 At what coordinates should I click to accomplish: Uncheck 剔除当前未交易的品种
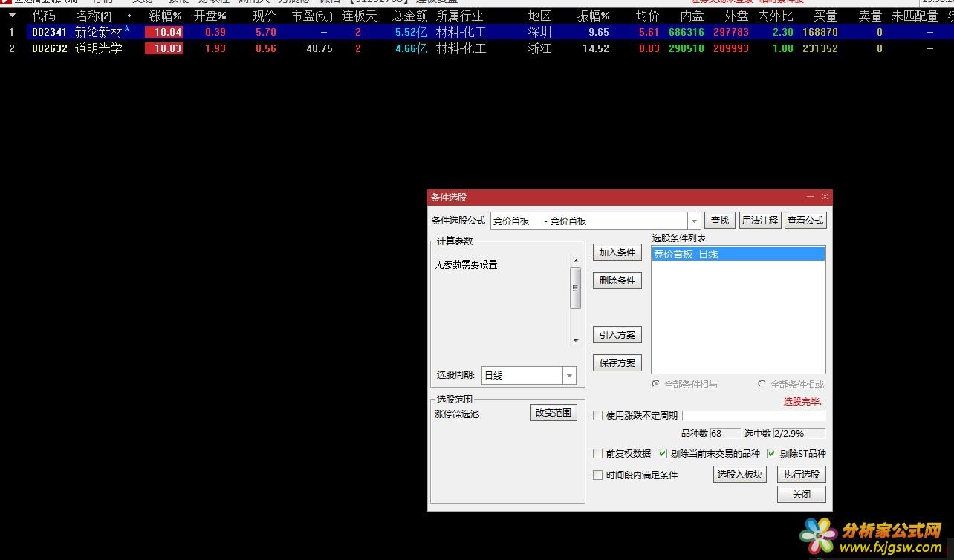[663, 453]
